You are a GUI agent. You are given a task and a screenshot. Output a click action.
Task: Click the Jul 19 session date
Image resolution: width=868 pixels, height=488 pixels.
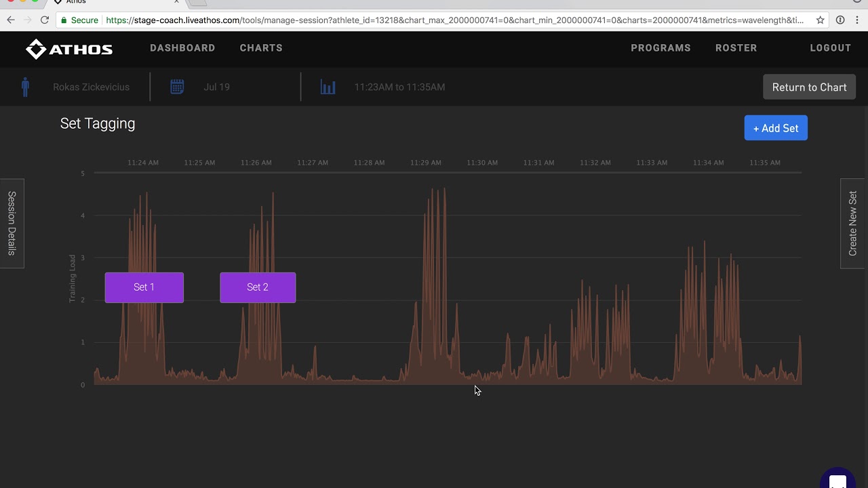(216, 87)
